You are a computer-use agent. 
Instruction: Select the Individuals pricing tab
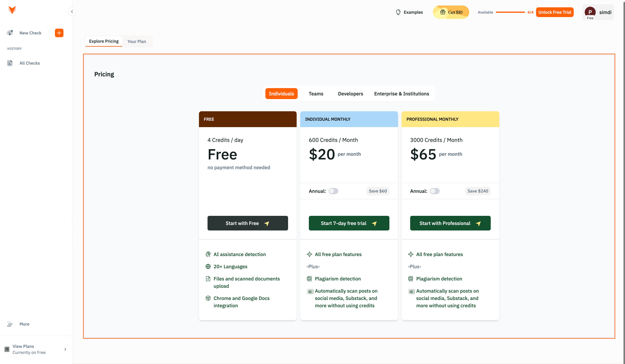281,94
